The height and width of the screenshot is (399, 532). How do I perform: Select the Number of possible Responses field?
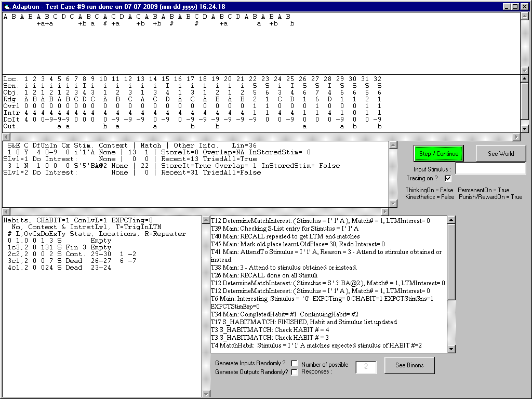tap(366, 367)
